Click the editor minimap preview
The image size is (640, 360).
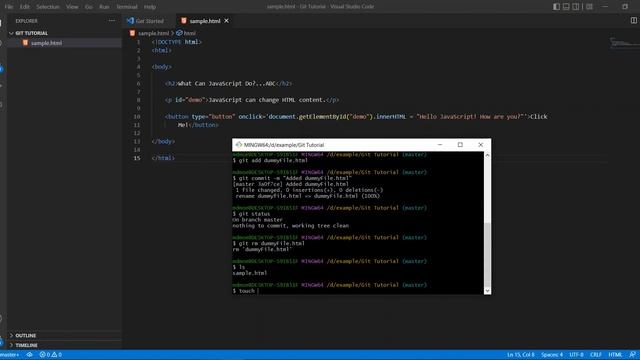(624, 42)
